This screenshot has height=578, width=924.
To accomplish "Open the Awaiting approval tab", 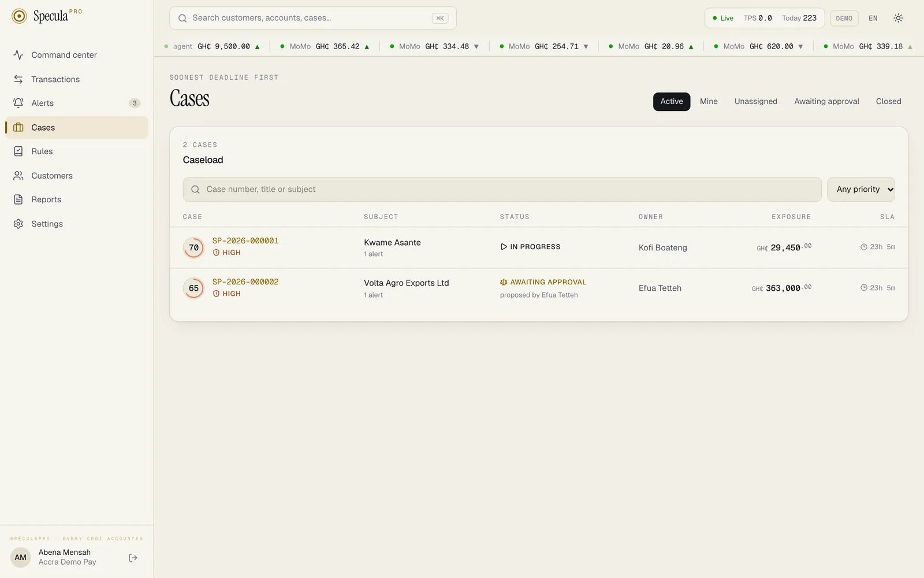I will point(826,102).
